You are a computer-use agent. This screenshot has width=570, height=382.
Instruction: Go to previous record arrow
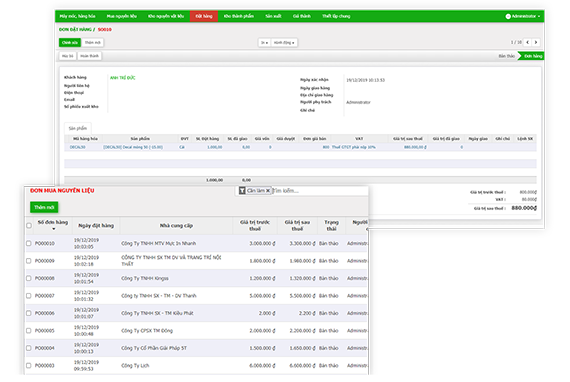[528, 43]
